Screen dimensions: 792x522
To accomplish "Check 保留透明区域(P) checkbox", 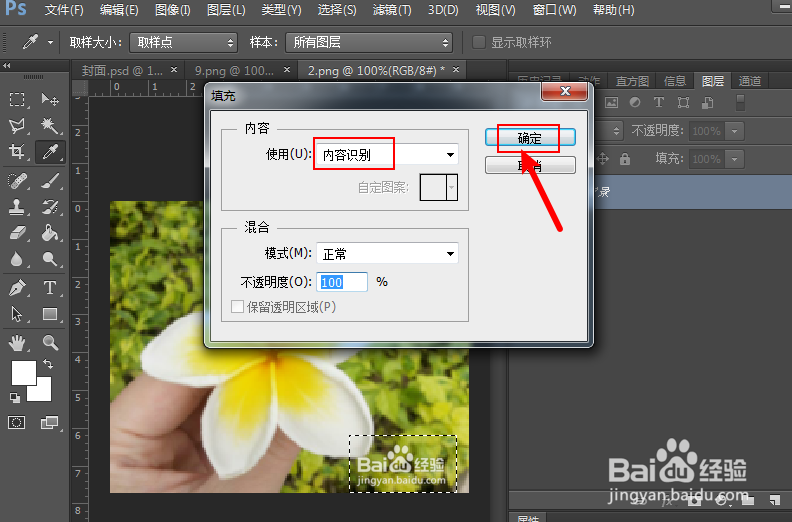I will pyautogui.click(x=237, y=307).
